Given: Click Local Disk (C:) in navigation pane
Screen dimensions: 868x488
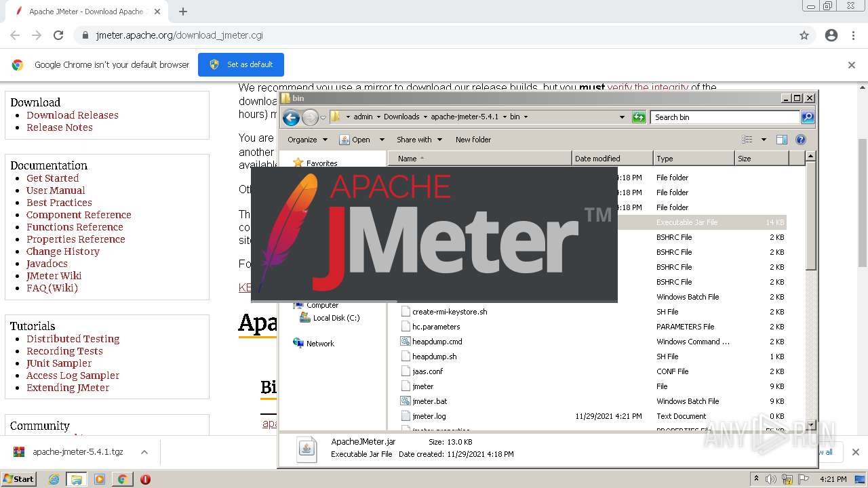Looking at the screenshot, I should pyautogui.click(x=330, y=318).
